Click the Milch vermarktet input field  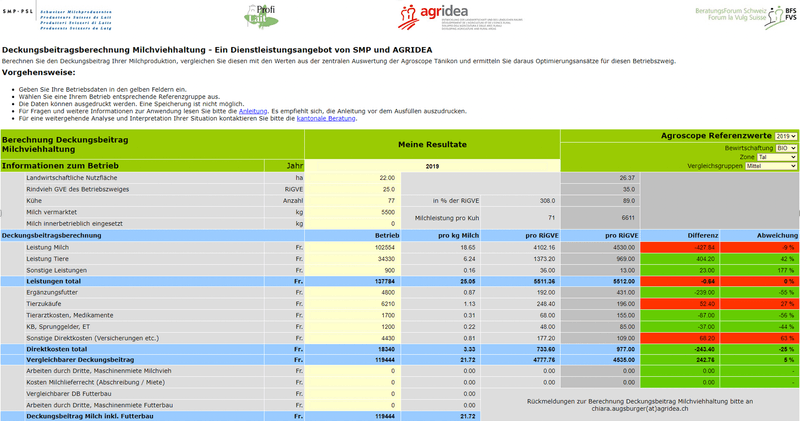pos(353,212)
